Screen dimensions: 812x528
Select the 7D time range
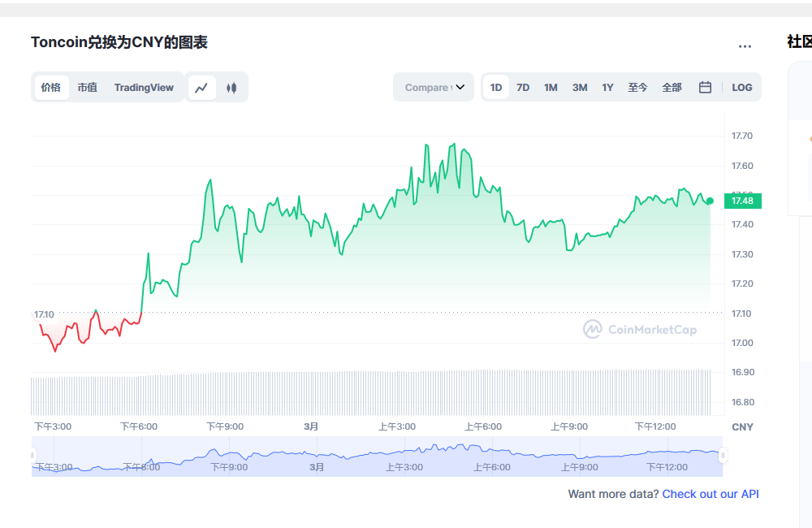coord(523,87)
